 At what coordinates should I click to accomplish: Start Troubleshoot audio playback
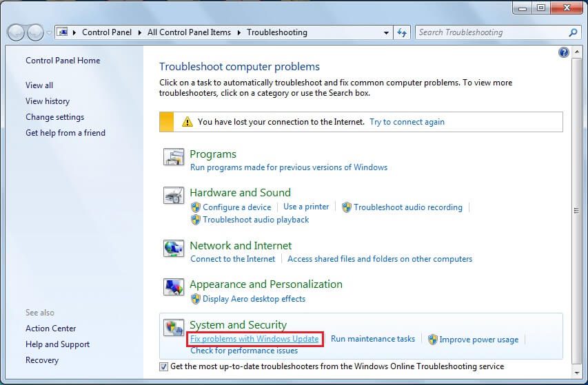[256, 220]
